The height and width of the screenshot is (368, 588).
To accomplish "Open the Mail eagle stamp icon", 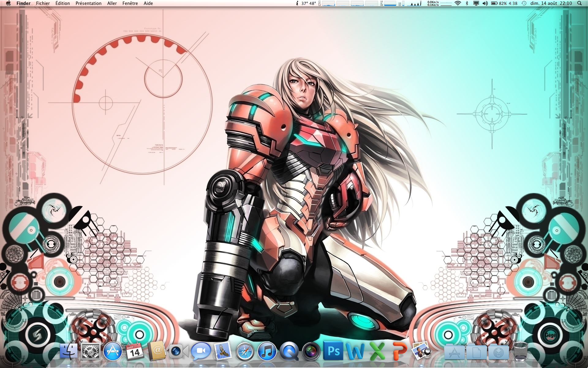I will point(223,351).
